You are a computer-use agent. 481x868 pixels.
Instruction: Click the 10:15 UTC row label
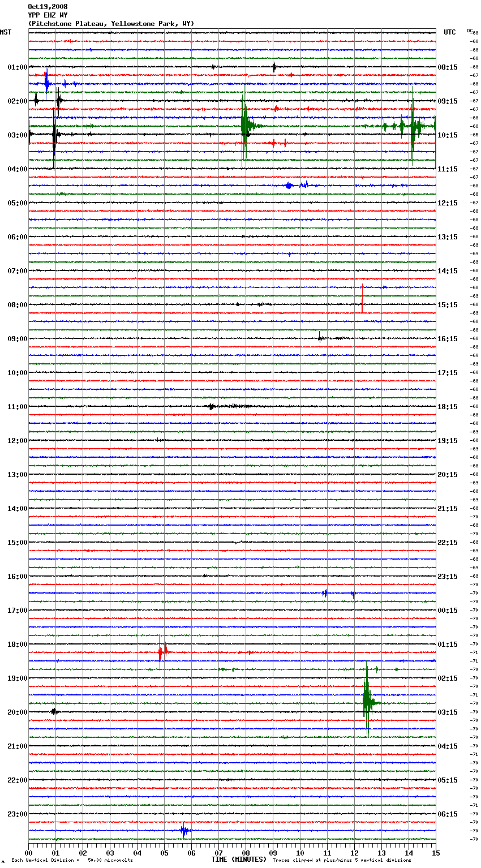click(x=448, y=135)
